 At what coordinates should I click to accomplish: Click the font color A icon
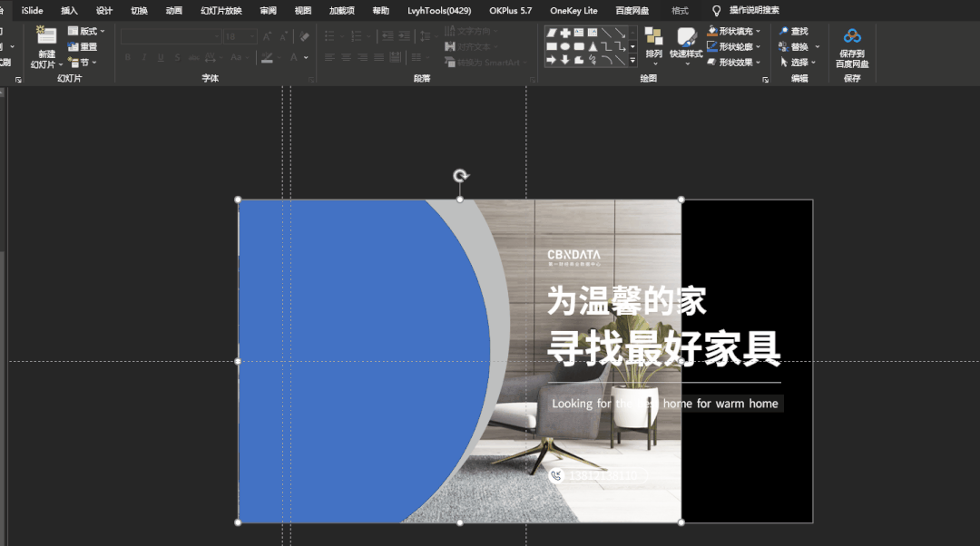[x=293, y=57]
